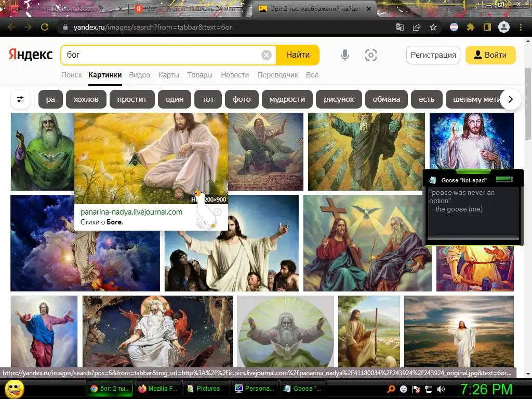Click the browser forward arrow
Screen dimensions: 532x399
[x=28, y=27]
